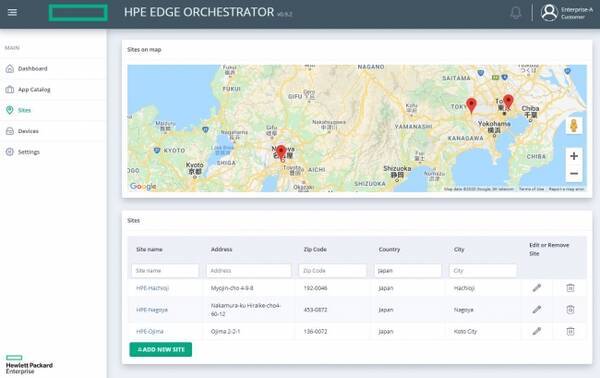Screen dimensions: 600x378
Task: Open the notifications bell
Action: tap(516, 13)
